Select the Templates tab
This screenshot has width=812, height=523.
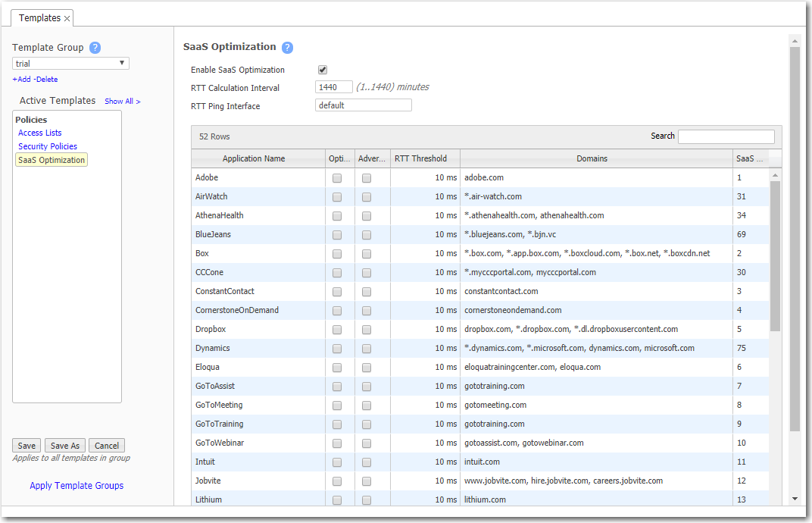(x=40, y=17)
